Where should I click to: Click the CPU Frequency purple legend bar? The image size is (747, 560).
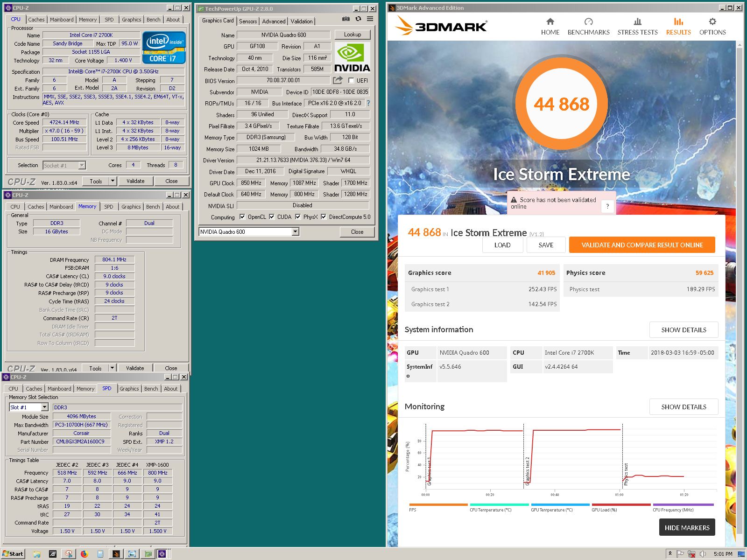click(683, 504)
